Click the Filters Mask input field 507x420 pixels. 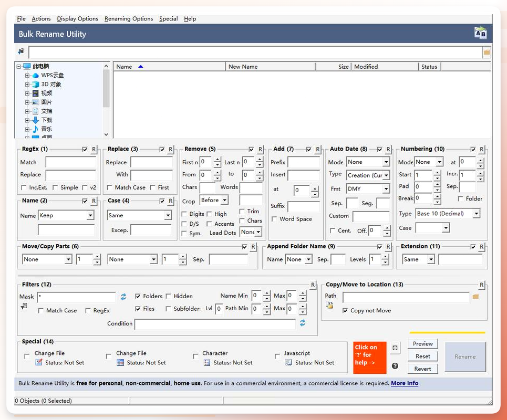pyautogui.click(x=76, y=297)
